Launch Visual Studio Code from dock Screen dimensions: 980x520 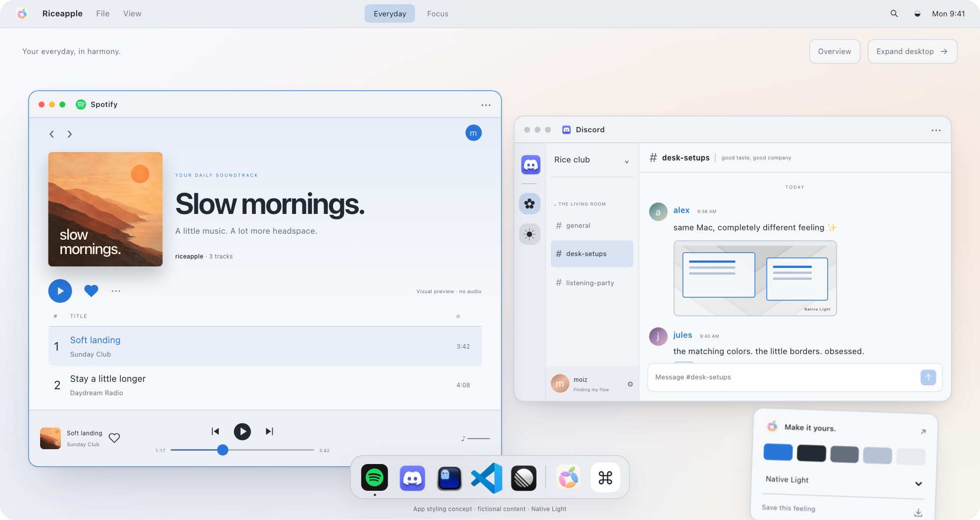tap(487, 478)
